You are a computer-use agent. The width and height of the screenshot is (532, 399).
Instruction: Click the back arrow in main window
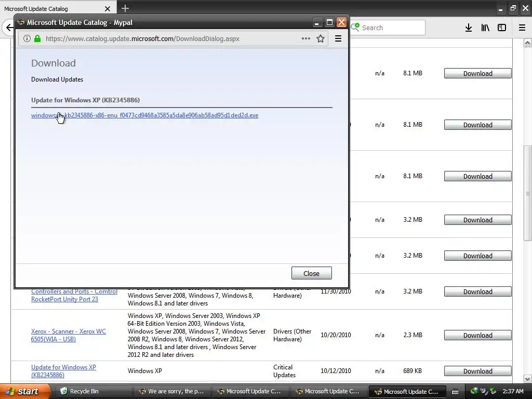(x=9, y=28)
